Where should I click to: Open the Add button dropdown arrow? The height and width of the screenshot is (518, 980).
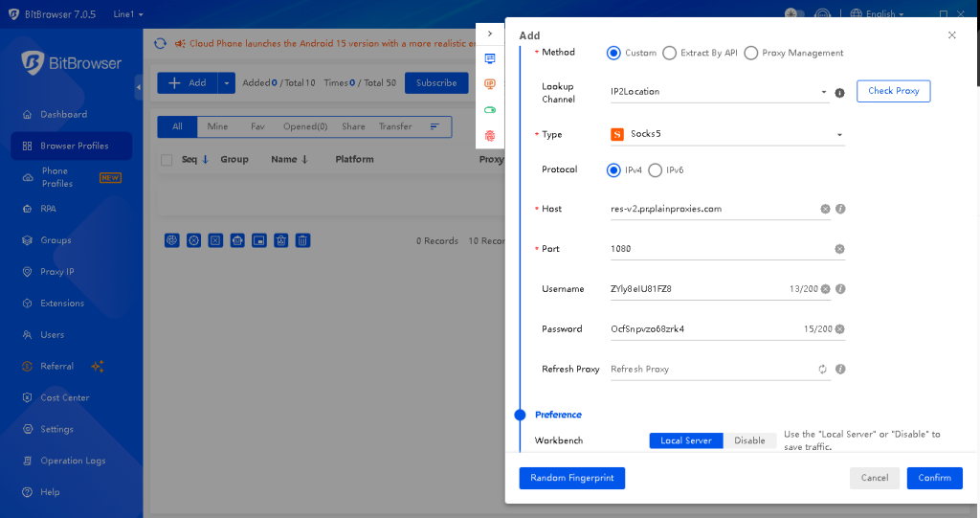point(226,82)
